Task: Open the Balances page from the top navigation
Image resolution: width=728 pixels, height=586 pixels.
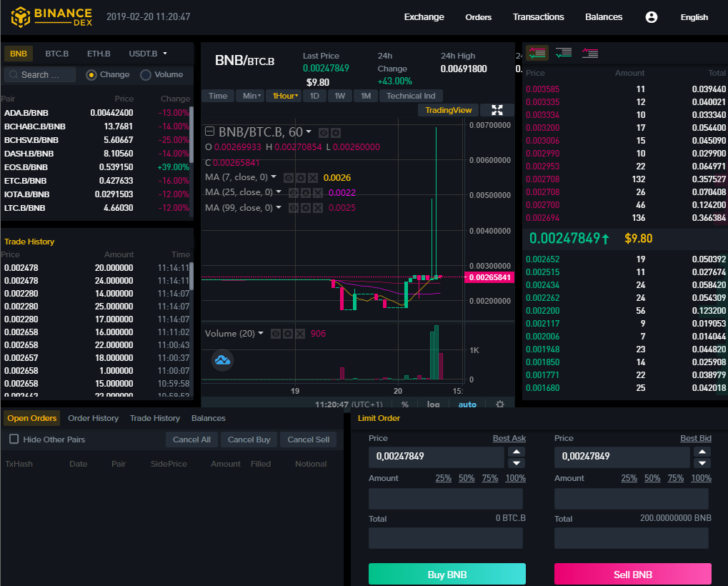Action: click(604, 16)
